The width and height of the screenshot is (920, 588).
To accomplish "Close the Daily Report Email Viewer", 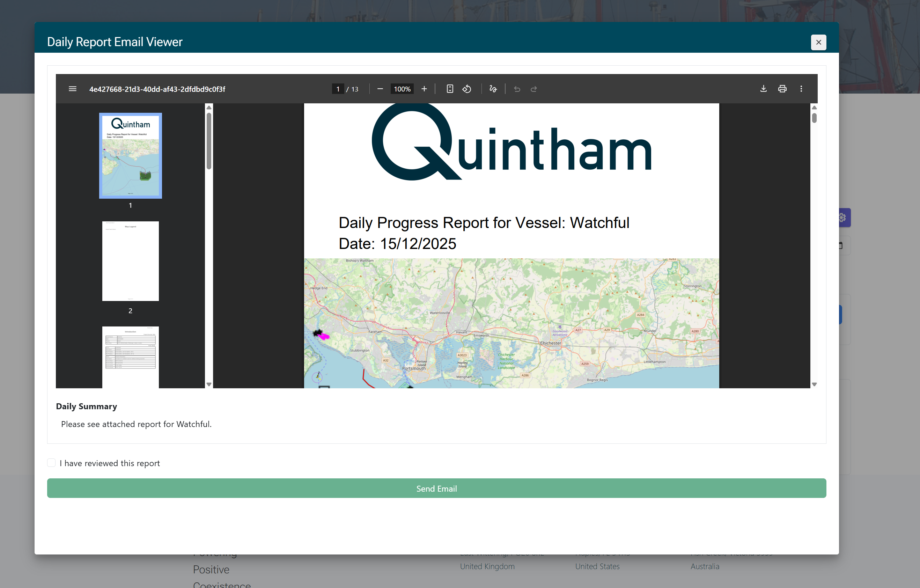I will (818, 42).
